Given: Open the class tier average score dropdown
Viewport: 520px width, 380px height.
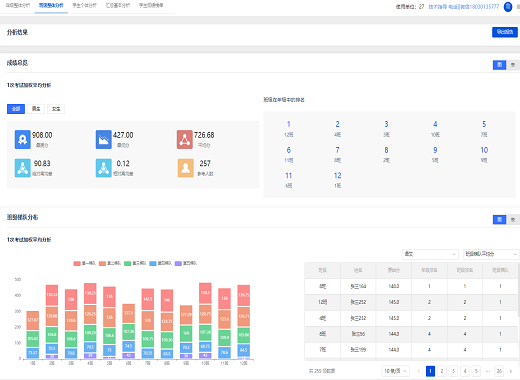Looking at the screenshot, I should [x=491, y=254].
